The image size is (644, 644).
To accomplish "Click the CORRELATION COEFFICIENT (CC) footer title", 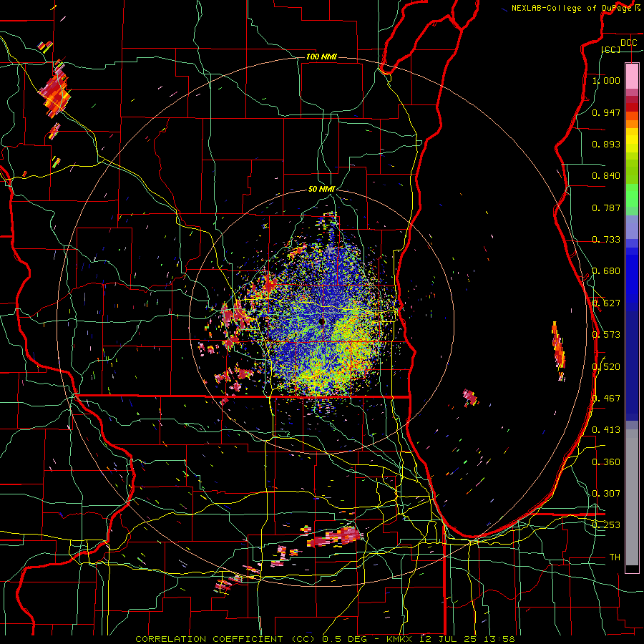I will point(225,639).
